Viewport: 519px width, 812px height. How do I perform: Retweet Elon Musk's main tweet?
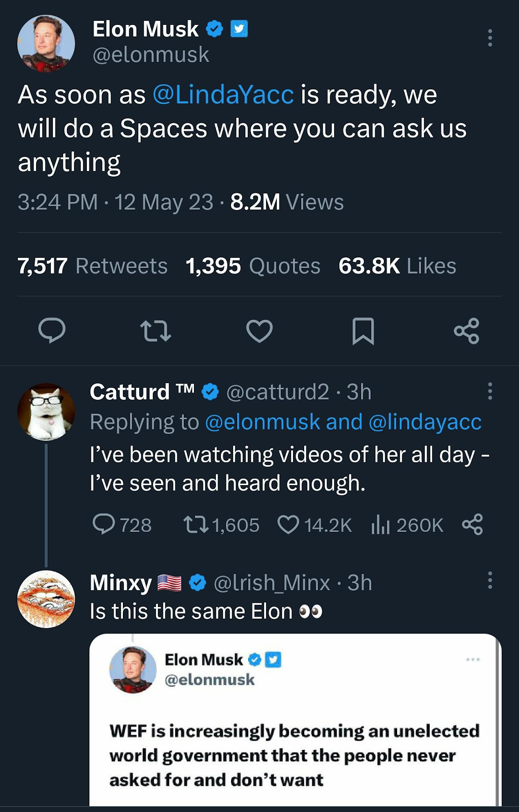coord(155,331)
